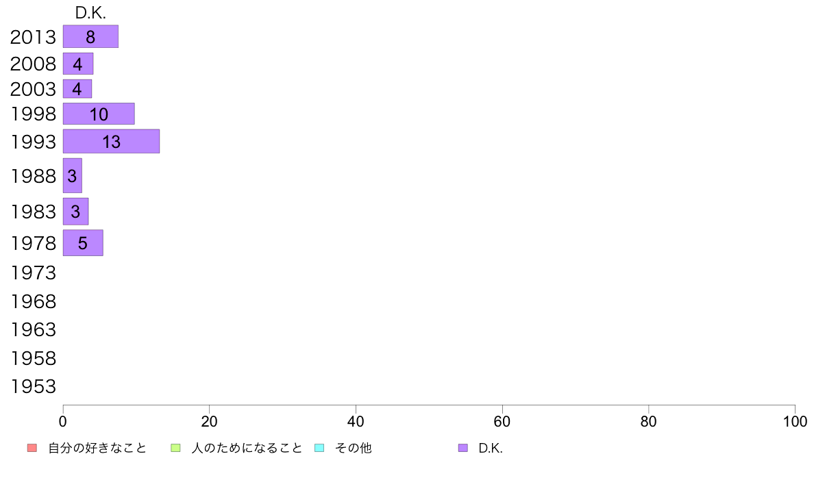Click the 人のためになること legend text

(x=247, y=448)
